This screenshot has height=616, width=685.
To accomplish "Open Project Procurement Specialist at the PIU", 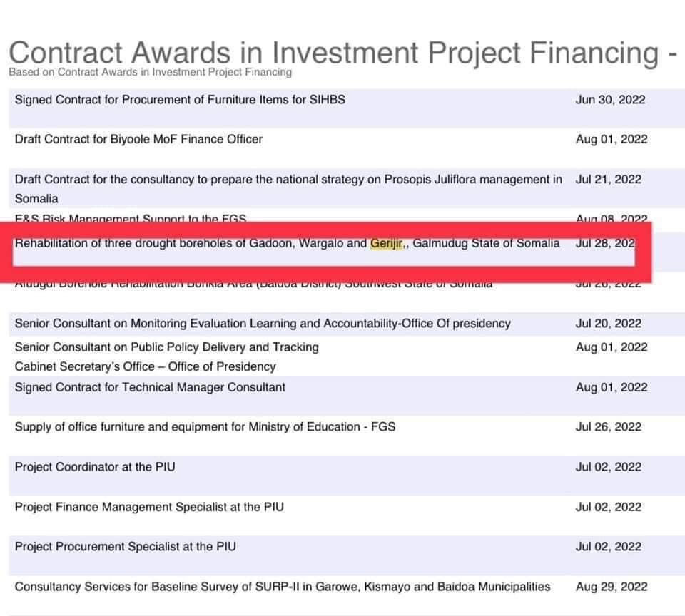I will [126, 547].
